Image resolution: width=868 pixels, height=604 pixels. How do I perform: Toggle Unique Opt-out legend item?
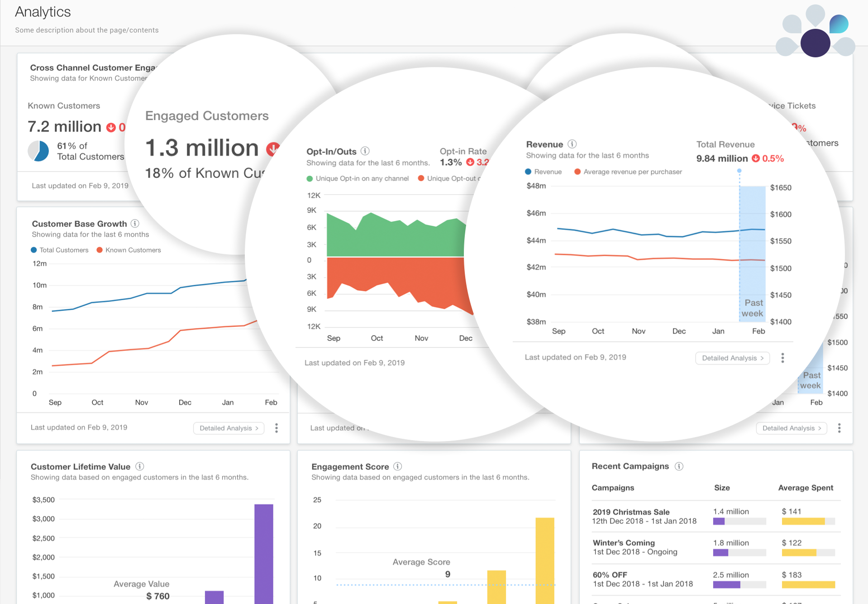click(x=449, y=178)
